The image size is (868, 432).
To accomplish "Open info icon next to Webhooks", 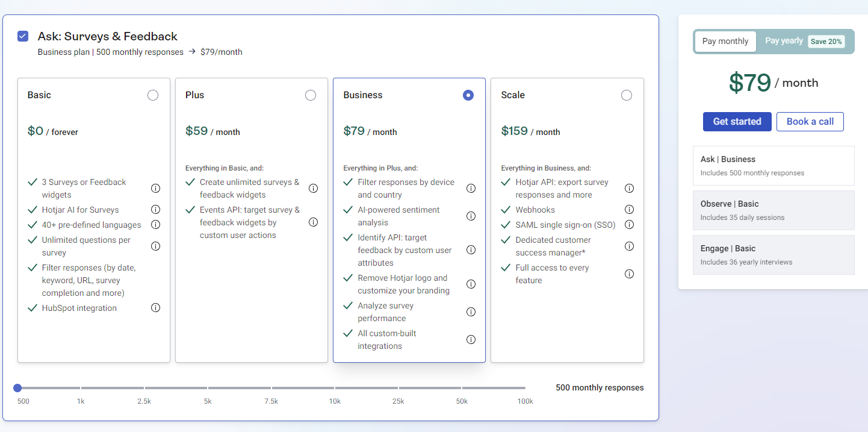I will [x=629, y=210].
